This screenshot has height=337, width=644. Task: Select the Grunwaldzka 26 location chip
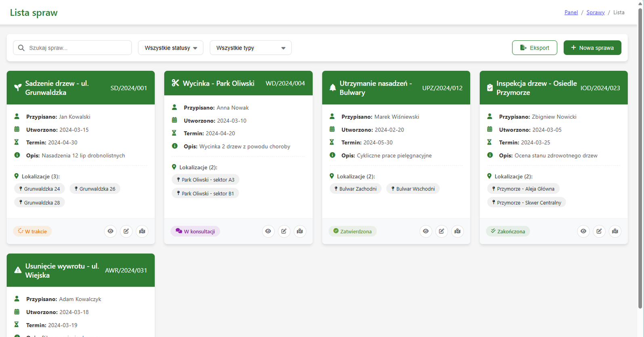95,189
